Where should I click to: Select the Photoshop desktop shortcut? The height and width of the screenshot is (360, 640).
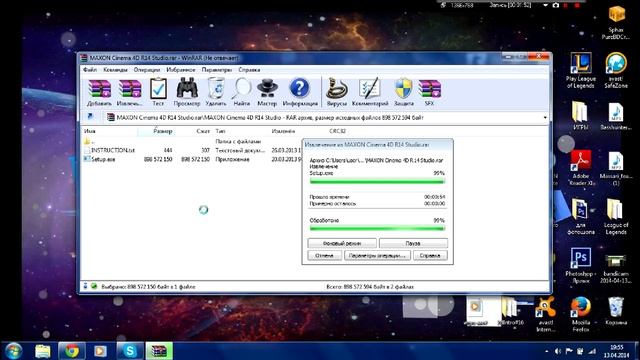click(581, 266)
